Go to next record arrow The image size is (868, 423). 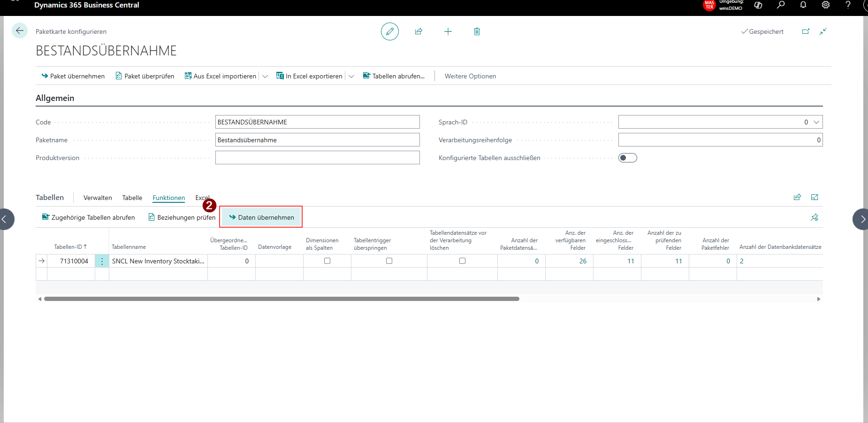coord(861,219)
